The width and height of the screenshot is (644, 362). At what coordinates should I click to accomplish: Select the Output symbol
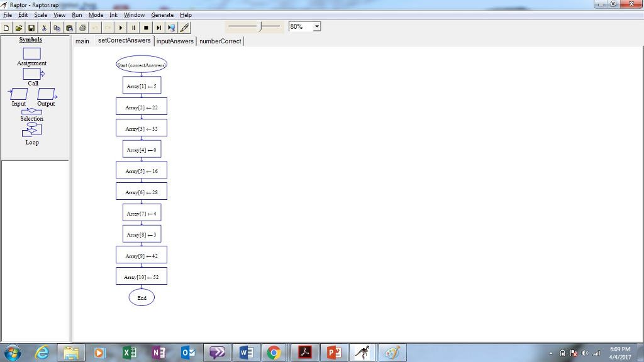click(x=45, y=94)
